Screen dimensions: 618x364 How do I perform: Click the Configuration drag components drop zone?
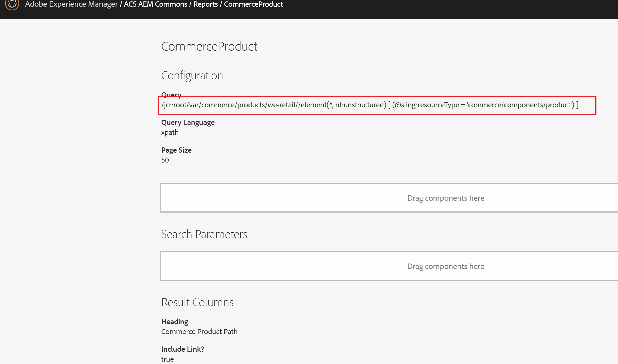pyautogui.click(x=445, y=198)
